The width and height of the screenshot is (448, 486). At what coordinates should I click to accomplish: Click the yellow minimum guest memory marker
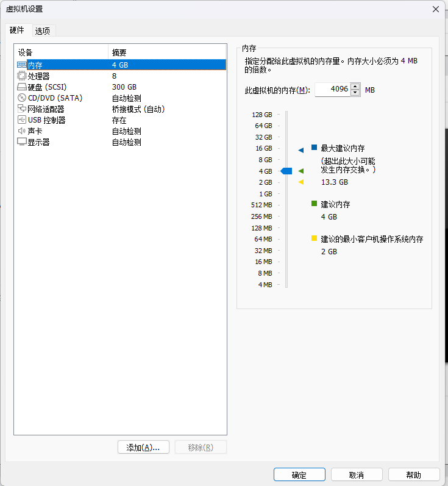click(x=300, y=182)
